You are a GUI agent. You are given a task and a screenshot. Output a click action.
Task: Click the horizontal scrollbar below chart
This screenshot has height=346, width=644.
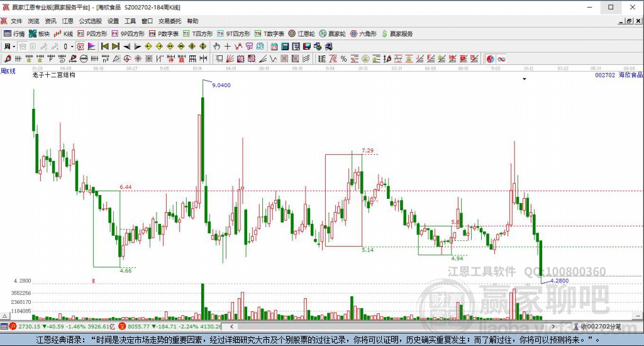point(394,326)
